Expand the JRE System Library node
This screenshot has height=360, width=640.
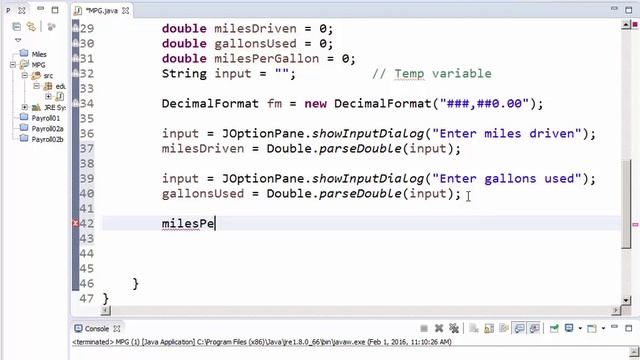point(24,107)
